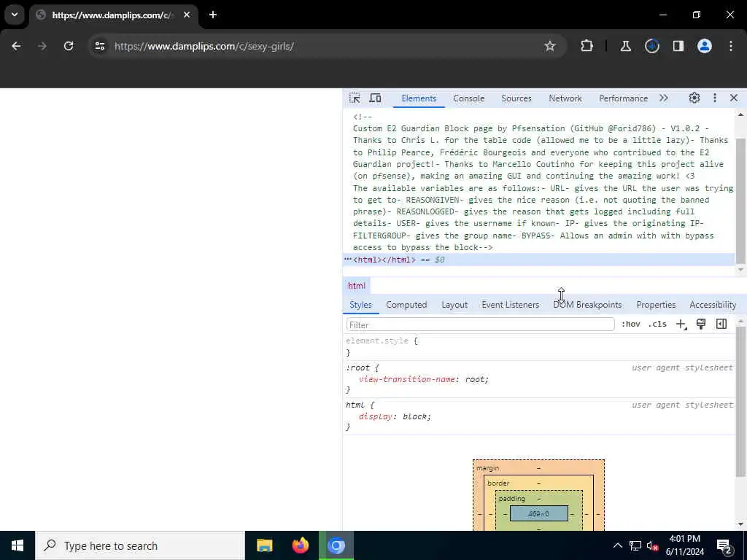
Task: Toggle the .cls element classes panel
Action: 657,324
